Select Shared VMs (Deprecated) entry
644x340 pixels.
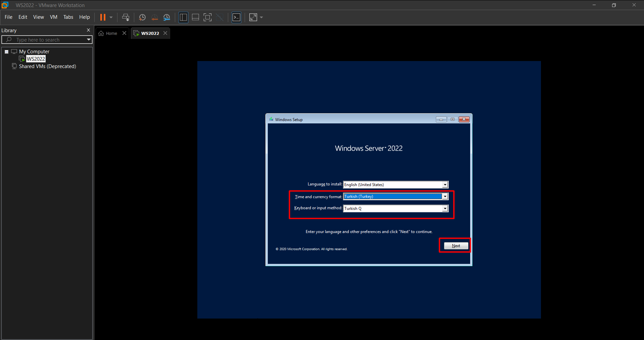(x=47, y=66)
